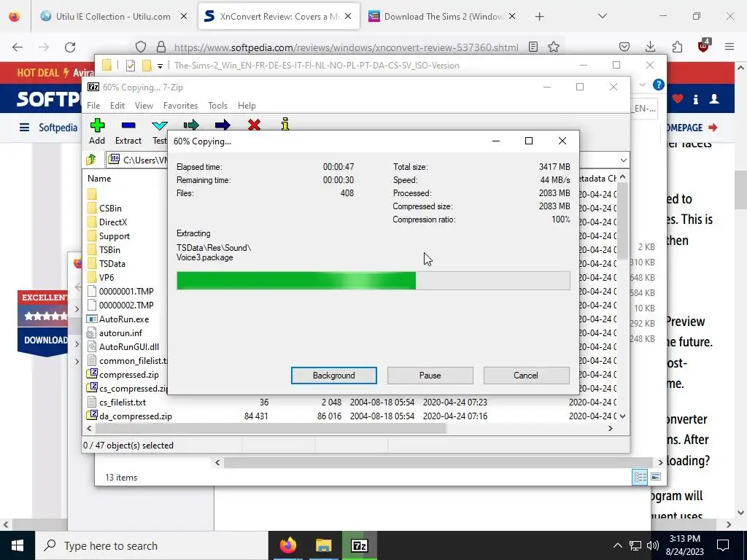Select autorun.inf in the file list
This screenshot has height=560, width=747.
pos(120,332)
